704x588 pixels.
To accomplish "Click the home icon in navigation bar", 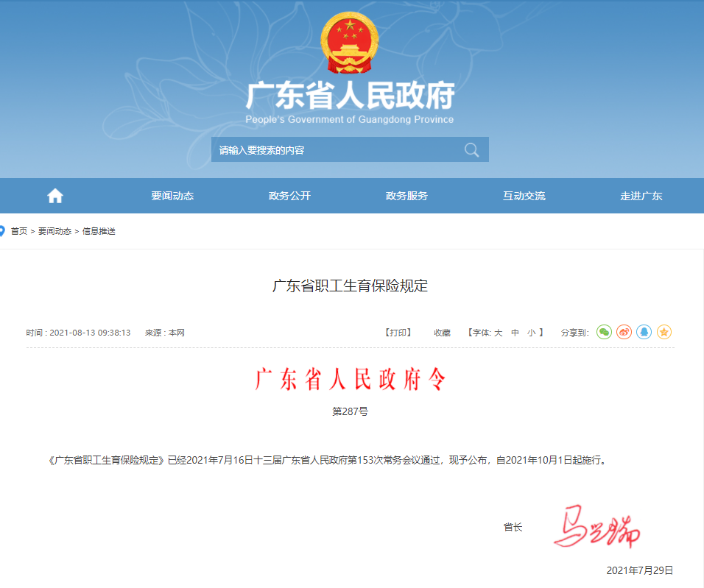I will pos(55,196).
